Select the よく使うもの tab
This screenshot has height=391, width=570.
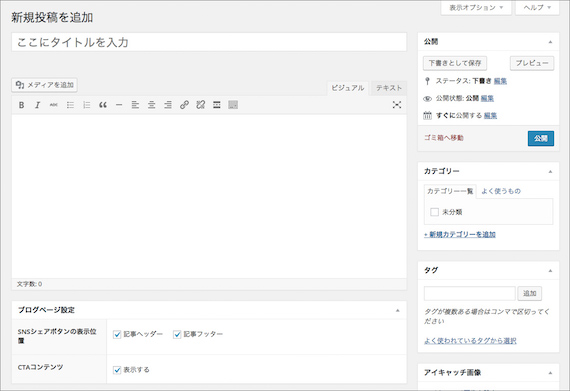pyautogui.click(x=501, y=191)
